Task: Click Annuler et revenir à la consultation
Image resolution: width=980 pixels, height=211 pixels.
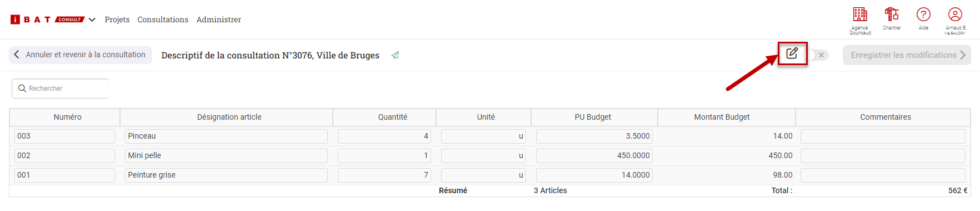Action: point(81,55)
